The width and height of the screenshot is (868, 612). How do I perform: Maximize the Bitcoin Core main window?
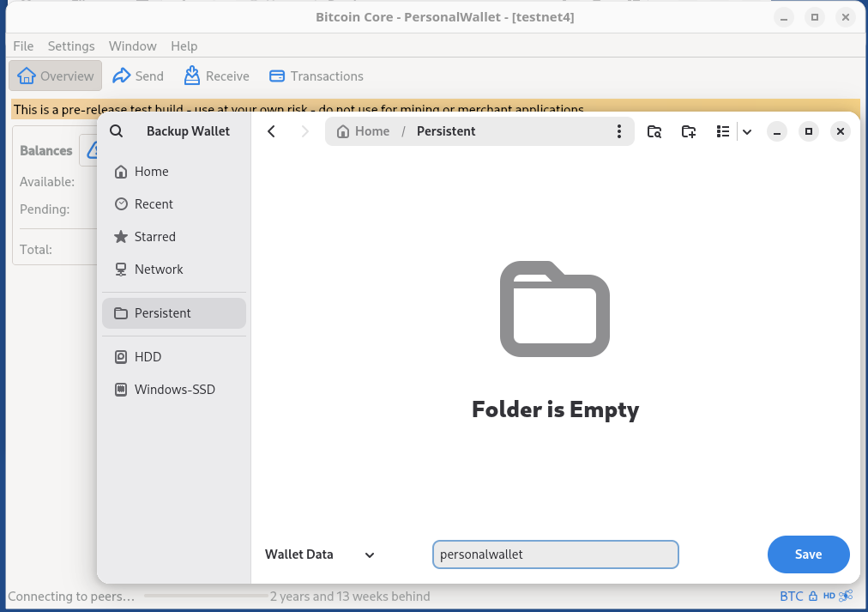click(x=815, y=18)
